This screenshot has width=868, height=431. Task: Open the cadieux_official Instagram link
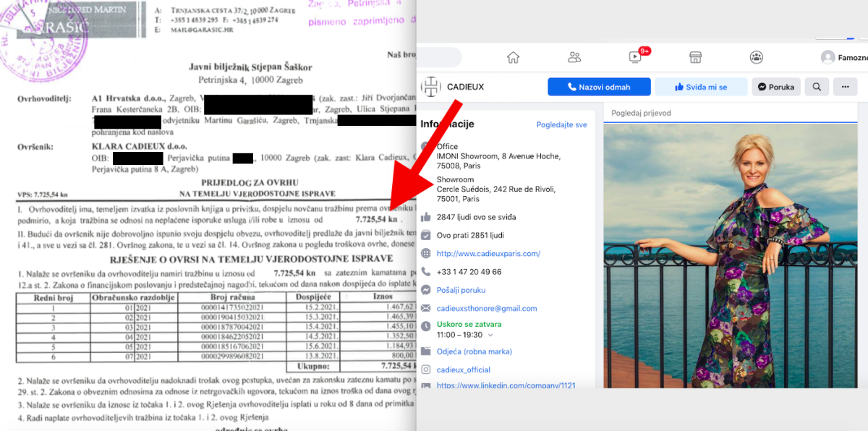(464, 370)
